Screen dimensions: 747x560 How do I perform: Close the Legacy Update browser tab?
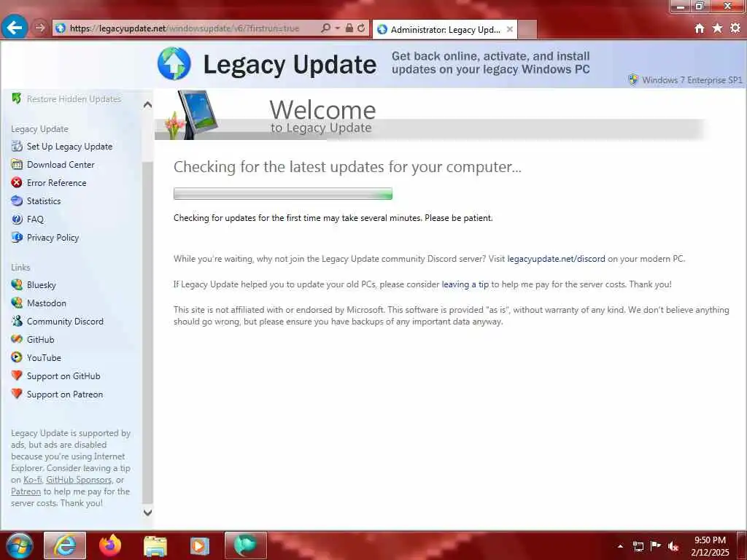pyautogui.click(x=510, y=29)
